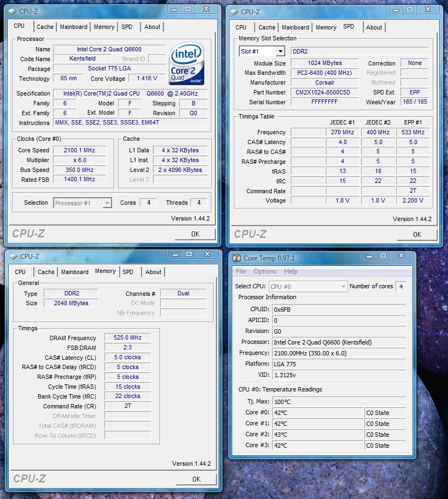Open the Processor #1 selection dropdown
The image size is (448, 499).
(x=107, y=203)
